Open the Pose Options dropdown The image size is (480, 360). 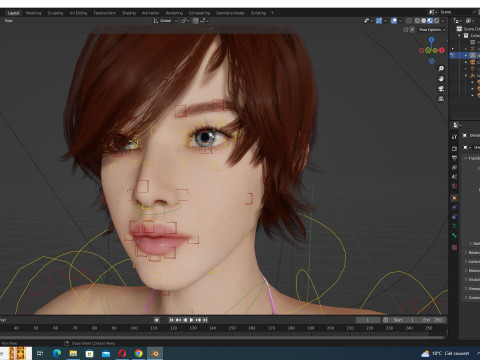pos(432,30)
